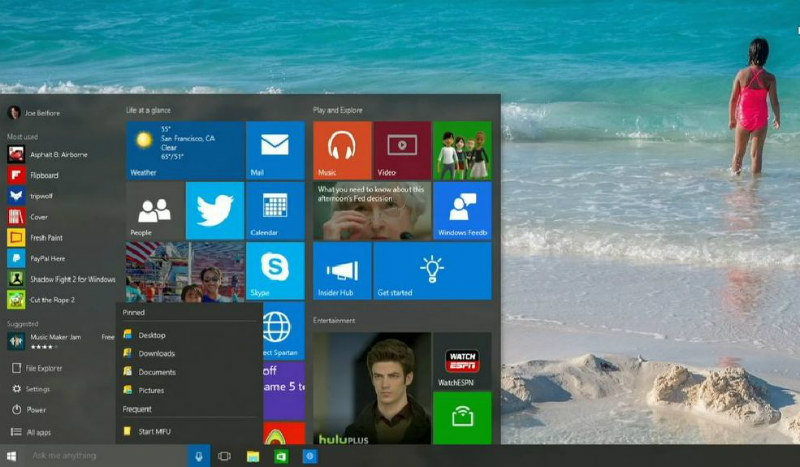
Task: Open the Windows Feedback tile
Action: [462, 210]
